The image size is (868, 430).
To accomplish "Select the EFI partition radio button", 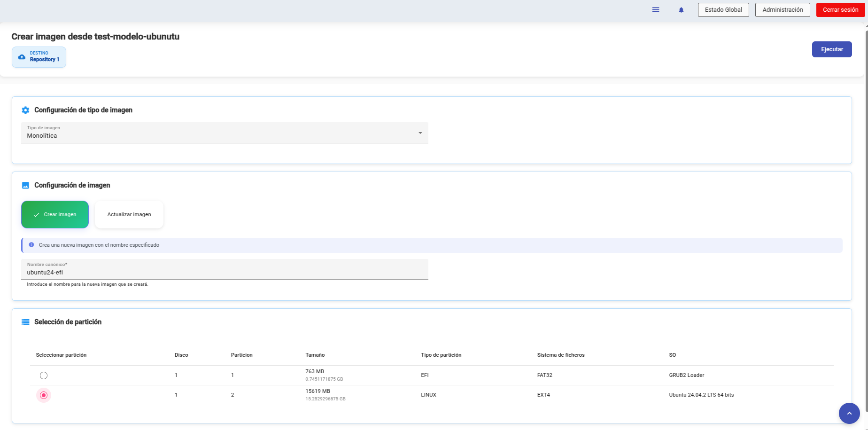I will coord(44,375).
